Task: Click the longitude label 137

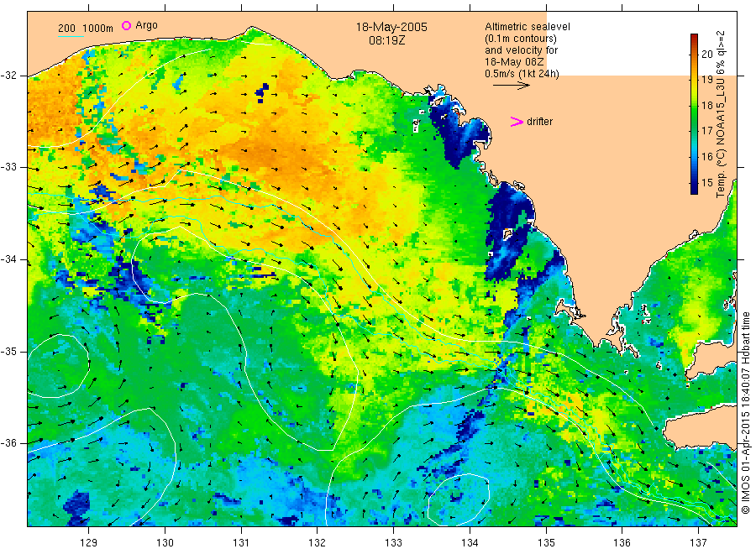Action: tap(698, 543)
